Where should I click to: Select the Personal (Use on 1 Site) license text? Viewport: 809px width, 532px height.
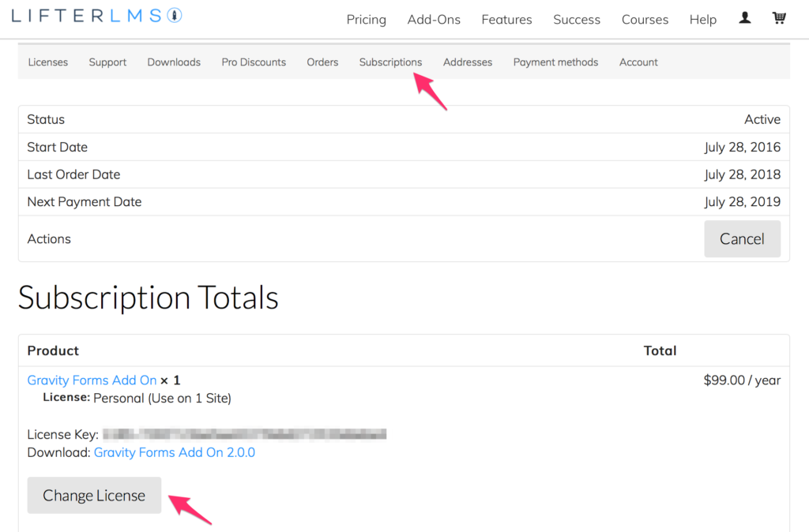click(162, 398)
